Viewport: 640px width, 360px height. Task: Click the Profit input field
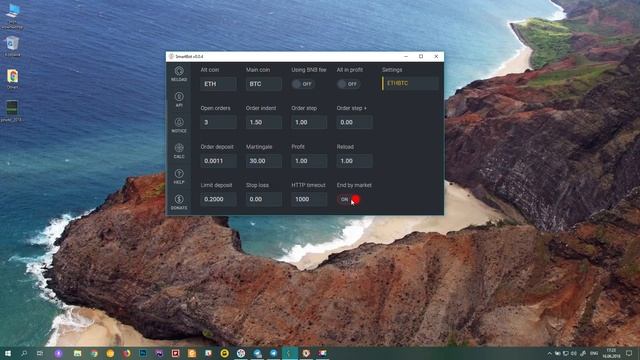309,161
